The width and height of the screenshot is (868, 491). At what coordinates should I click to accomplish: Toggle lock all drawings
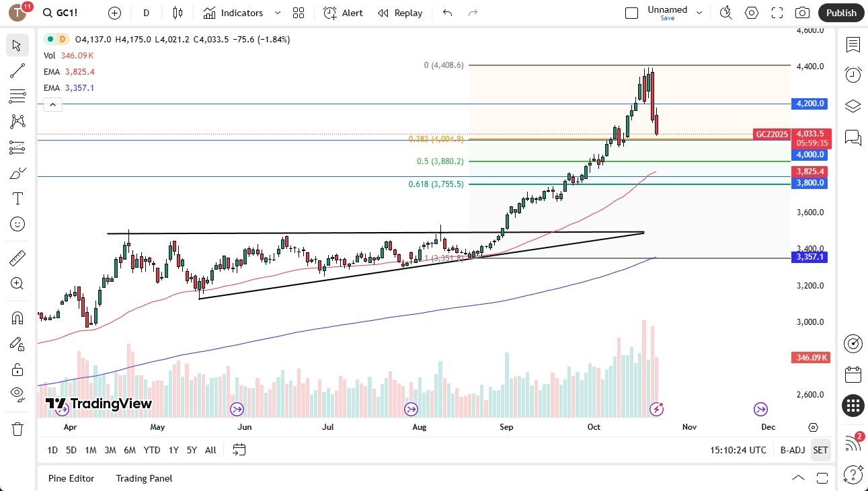coord(17,369)
